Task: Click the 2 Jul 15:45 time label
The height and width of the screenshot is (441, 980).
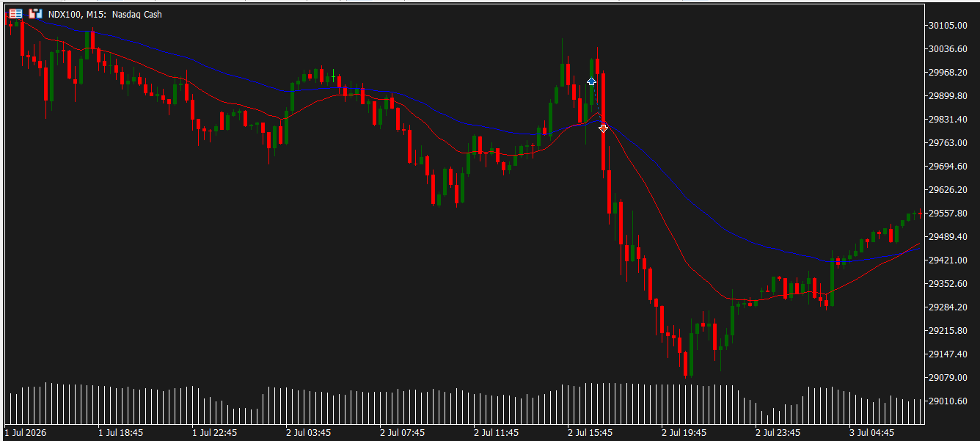Action: (x=590, y=433)
